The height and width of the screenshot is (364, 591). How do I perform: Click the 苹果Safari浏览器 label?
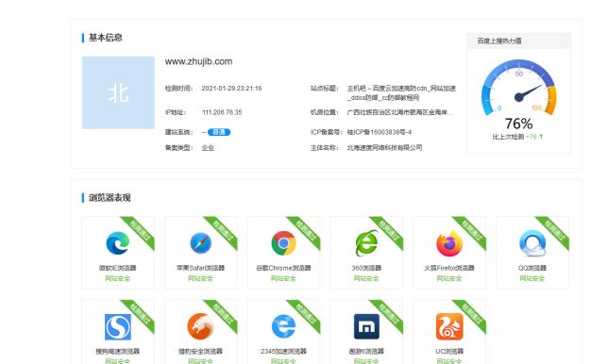pos(200,268)
